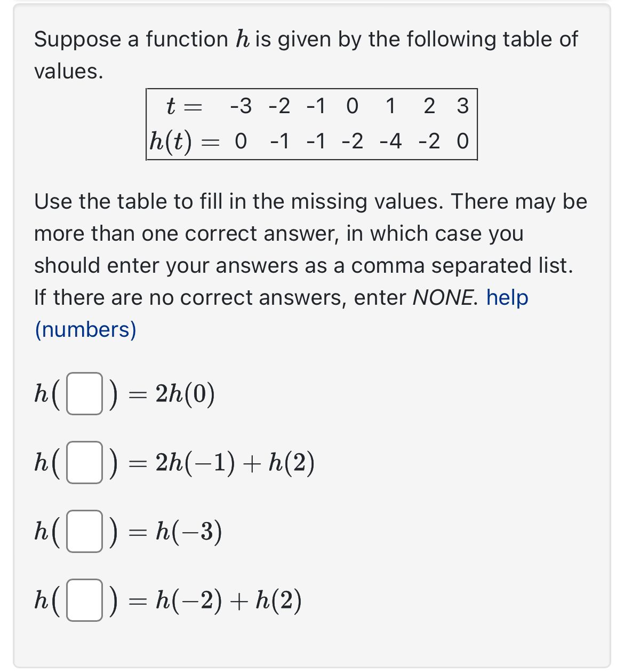
Task: Select the t = -3 entry in the table
Action: click(240, 106)
